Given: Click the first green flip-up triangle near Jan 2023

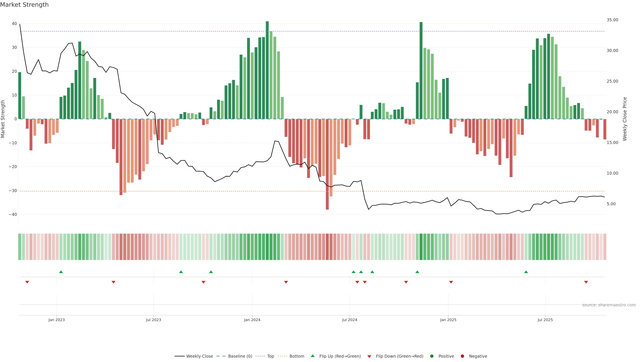Looking at the screenshot, I should tap(61, 272).
